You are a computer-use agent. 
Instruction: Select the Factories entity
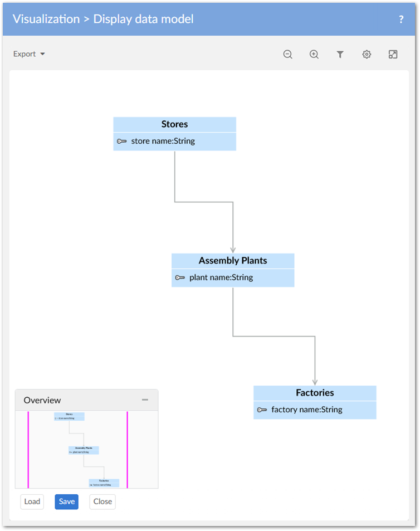(x=315, y=392)
